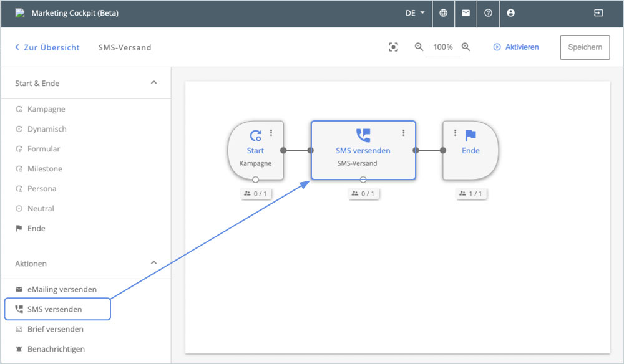
Task: Collapse the Start & Ende section
Action: point(154,83)
